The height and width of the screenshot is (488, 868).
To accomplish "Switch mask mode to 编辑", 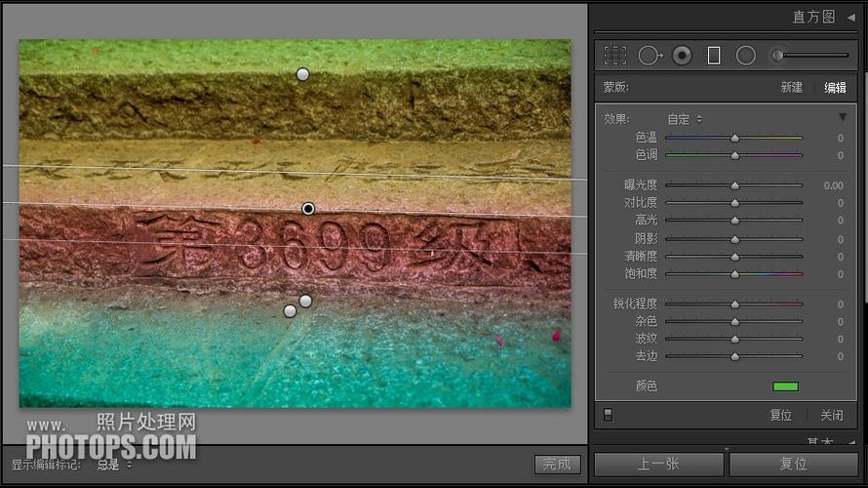I will [836, 88].
